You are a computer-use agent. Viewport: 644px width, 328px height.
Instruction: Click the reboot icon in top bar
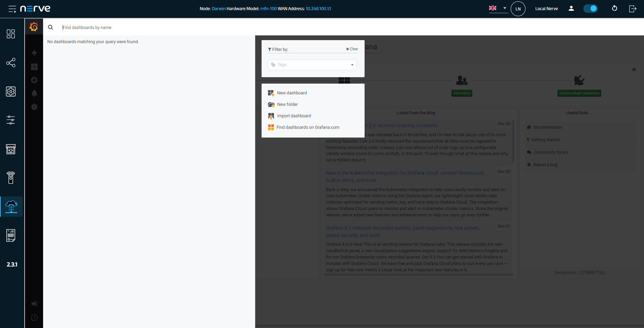615,8
